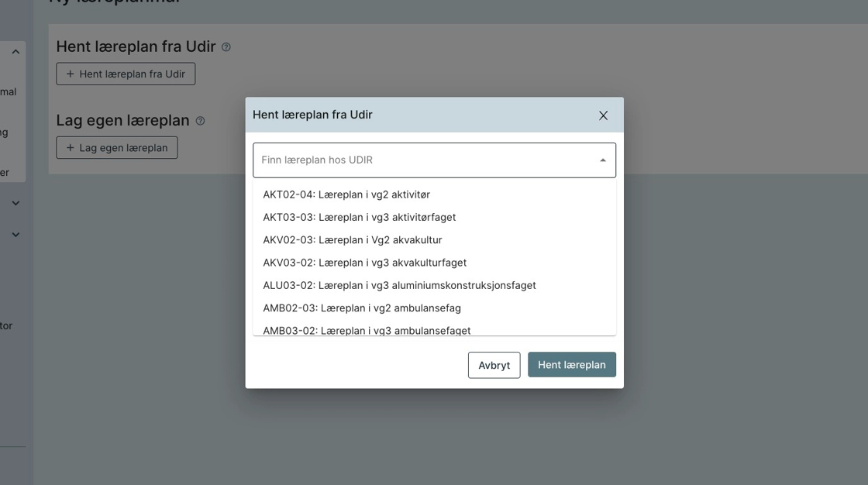
Task: Click the Finn læreplan hos UDIR field
Action: (425, 160)
